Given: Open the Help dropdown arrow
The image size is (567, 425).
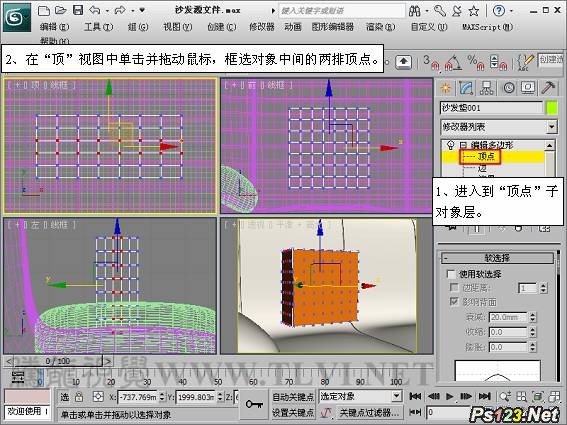Looking at the screenshot, I should click(511, 11).
